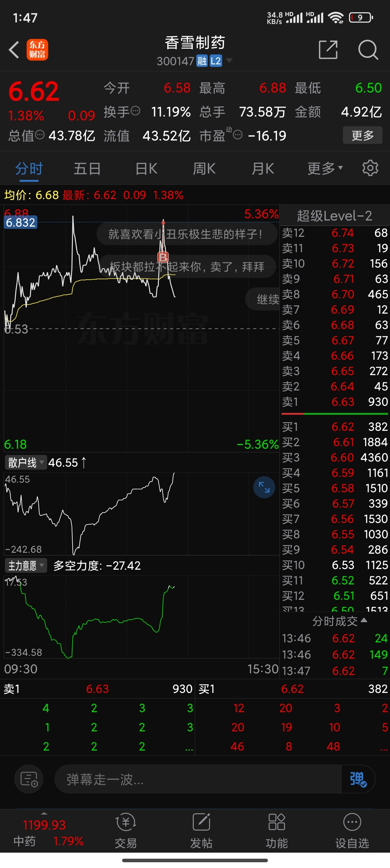Tap 多空力度 -27.42 value
390x868 pixels.
(97, 566)
